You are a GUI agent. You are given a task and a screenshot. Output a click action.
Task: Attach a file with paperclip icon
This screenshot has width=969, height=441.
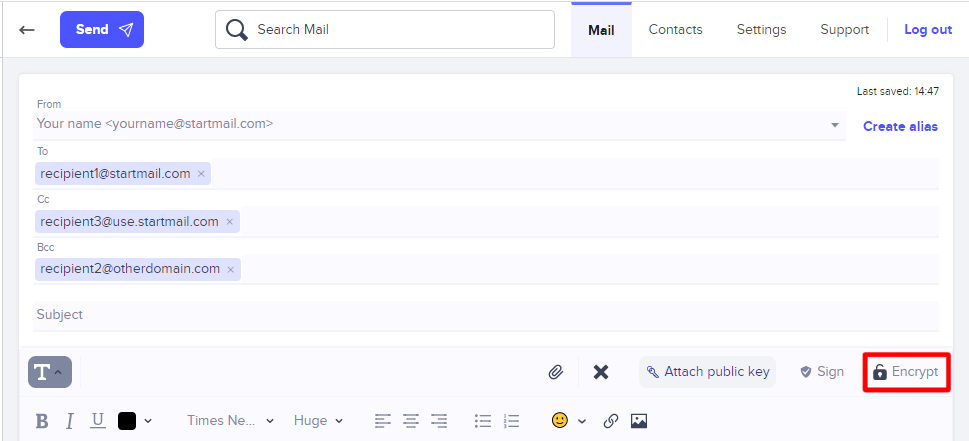pos(556,372)
